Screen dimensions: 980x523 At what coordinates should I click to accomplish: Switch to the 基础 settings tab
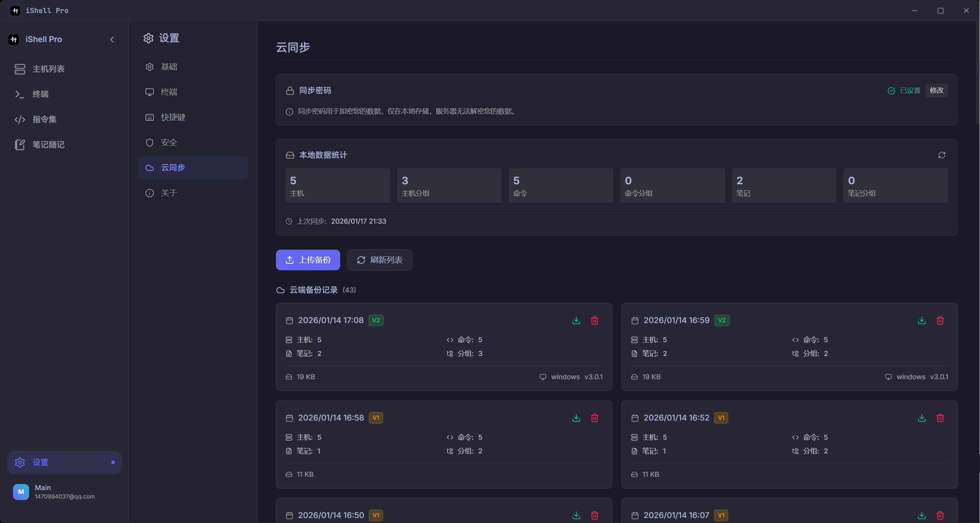tap(193, 67)
